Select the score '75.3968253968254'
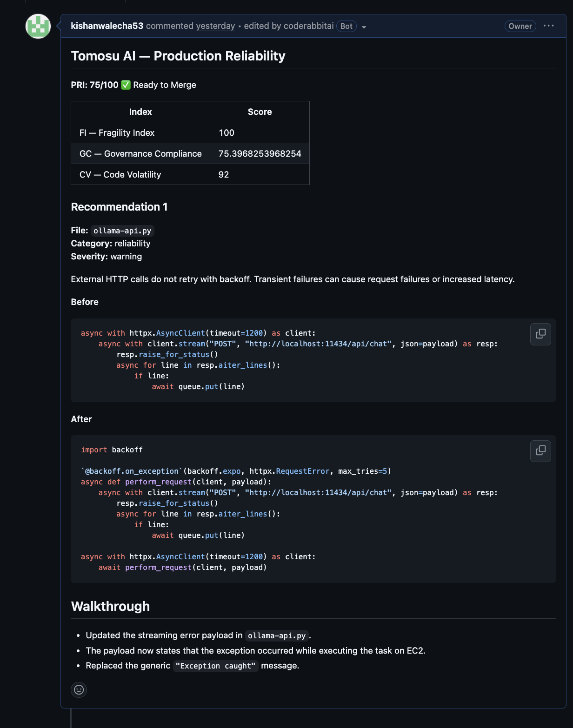The width and height of the screenshot is (573, 728). coord(260,153)
